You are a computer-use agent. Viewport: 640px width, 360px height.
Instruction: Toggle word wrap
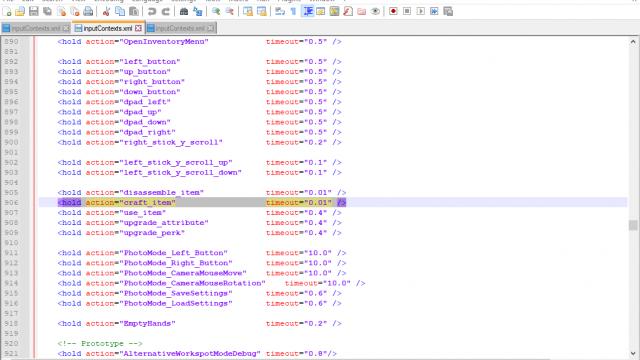coord(280,11)
